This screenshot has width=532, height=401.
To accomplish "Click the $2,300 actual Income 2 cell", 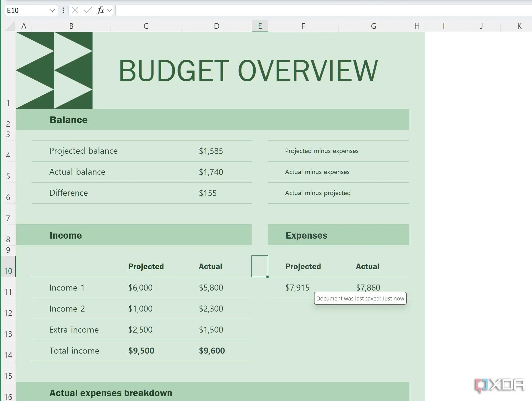I will (211, 309).
